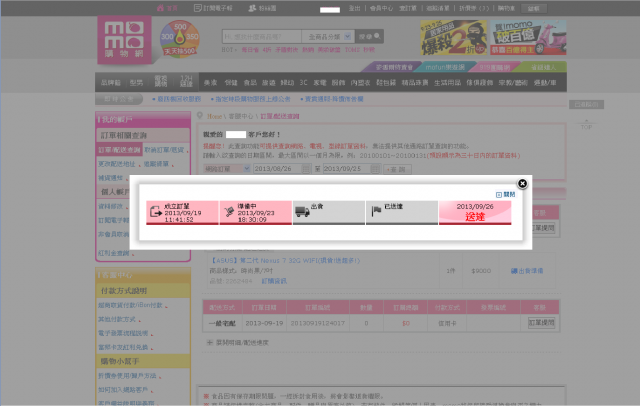Focus the product search input field
The image size is (640, 406).
click(262, 36)
